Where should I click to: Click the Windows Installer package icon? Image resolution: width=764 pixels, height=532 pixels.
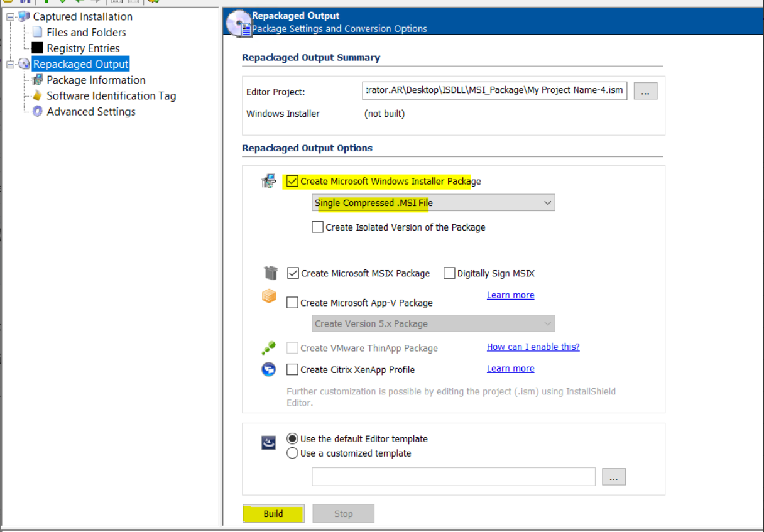(x=269, y=182)
